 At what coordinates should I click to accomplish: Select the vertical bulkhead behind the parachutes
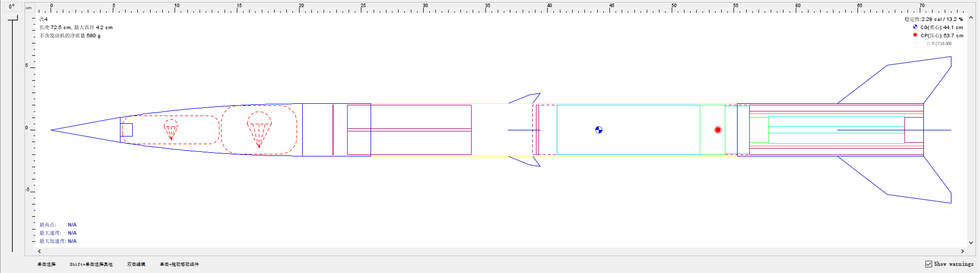coord(333,130)
